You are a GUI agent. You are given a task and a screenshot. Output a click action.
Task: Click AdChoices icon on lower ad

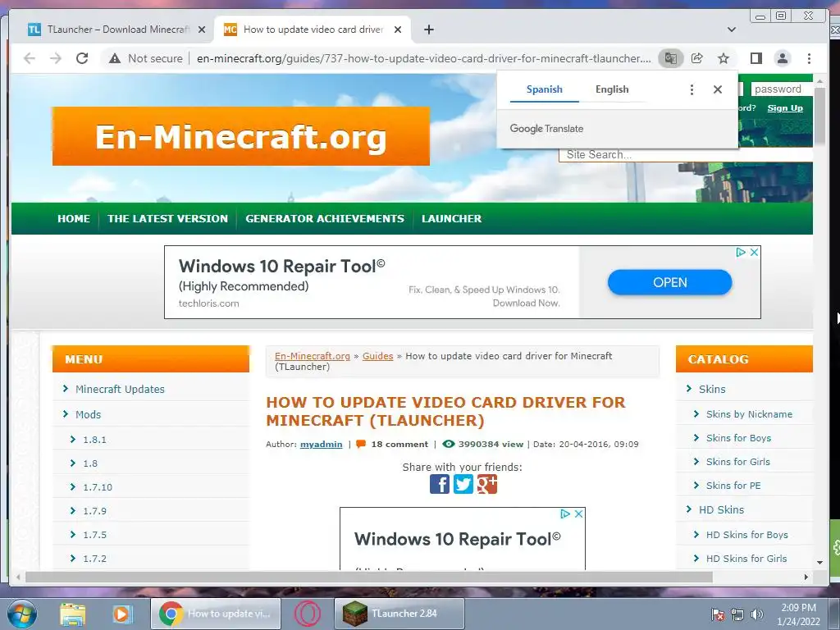[565, 514]
